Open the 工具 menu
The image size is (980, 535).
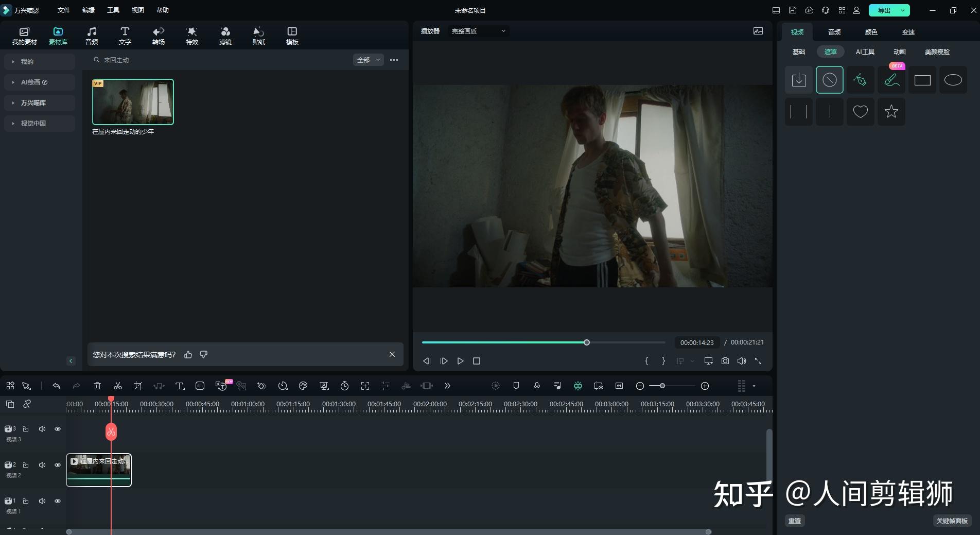pos(113,10)
